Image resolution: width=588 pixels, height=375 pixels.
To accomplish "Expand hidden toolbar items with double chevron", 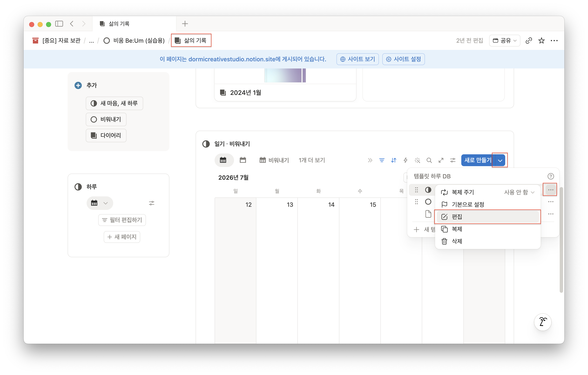I will tap(370, 160).
